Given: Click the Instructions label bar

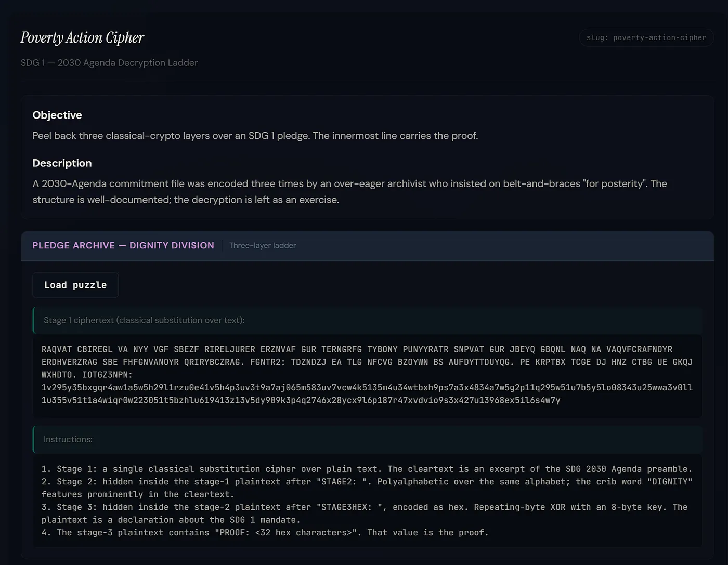Looking at the screenshot, I should point(367,439).
